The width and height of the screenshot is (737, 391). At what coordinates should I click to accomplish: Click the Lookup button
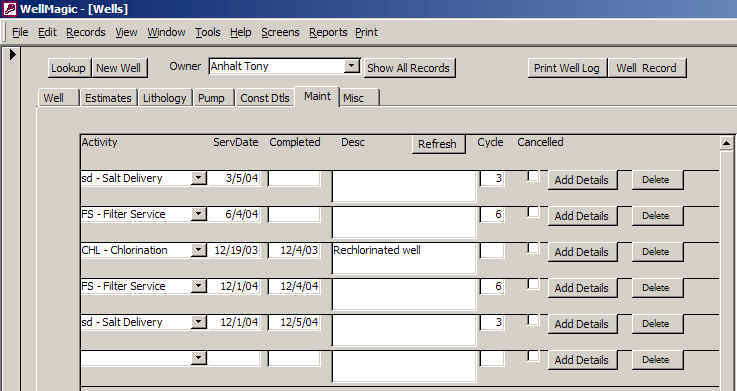coord(69,68)
